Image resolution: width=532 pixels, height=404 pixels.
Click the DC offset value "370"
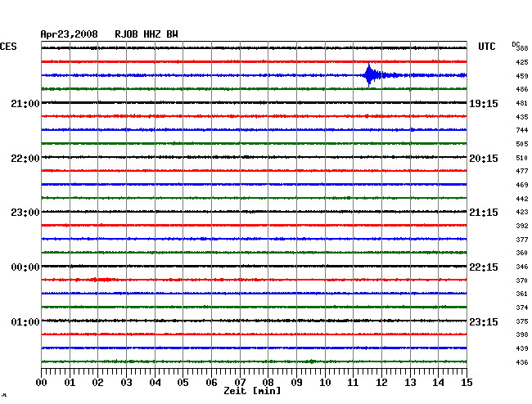(x=522, y=281)
